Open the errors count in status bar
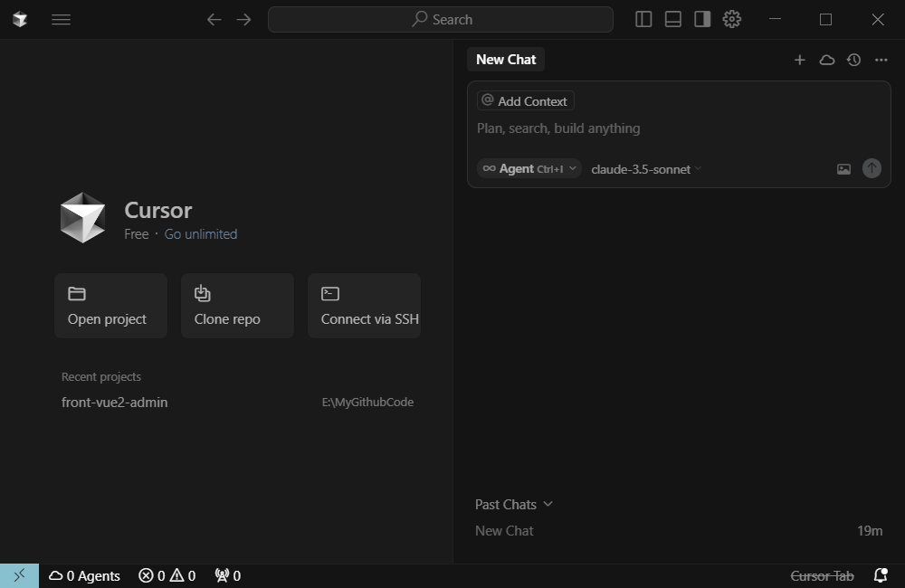905x588 pixels. coord(152,576)
